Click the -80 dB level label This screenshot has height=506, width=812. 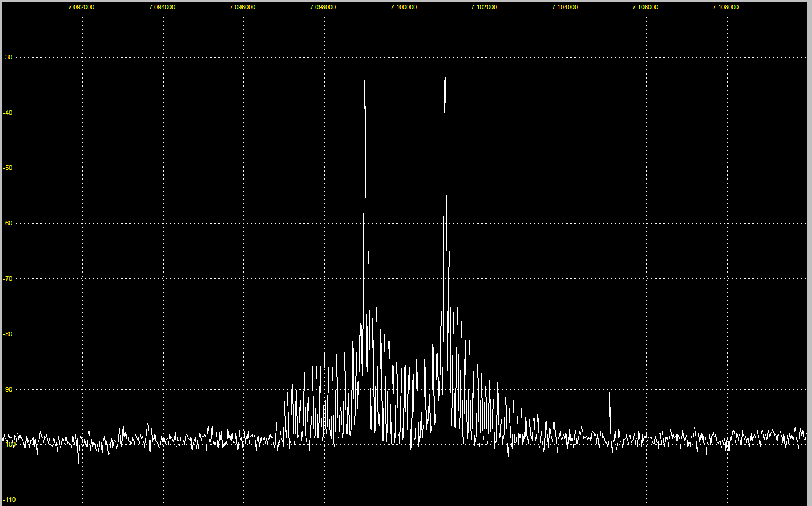(8, 334)
